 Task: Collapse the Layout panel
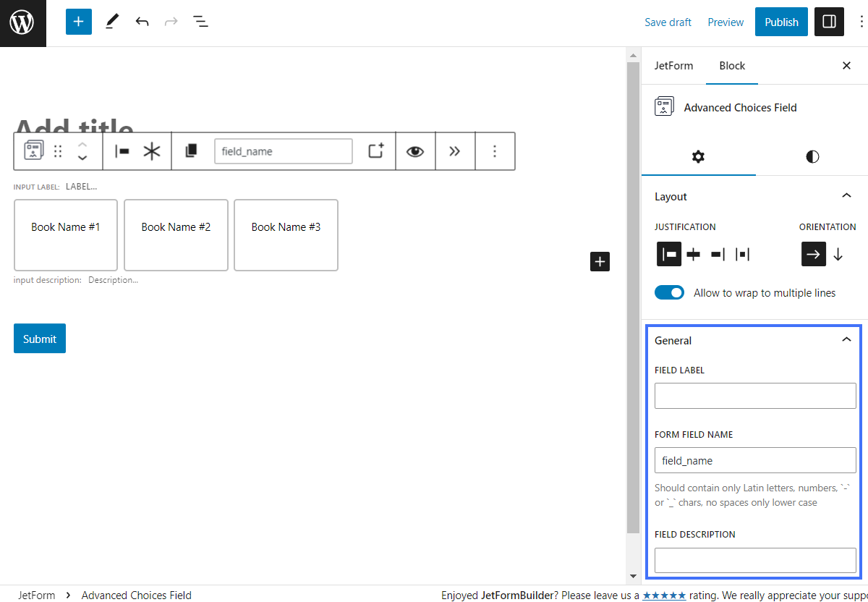coord(846,196)
